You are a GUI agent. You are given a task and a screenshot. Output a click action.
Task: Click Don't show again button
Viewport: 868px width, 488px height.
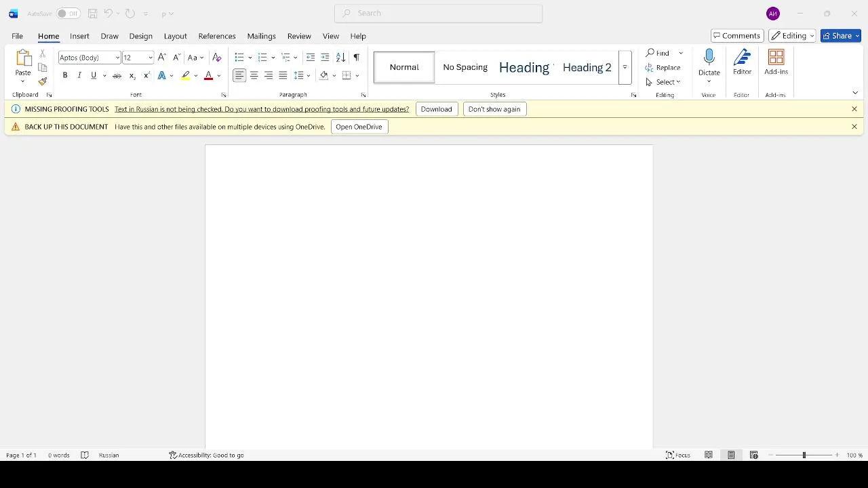pyautogui.click(x=495, y=109)
